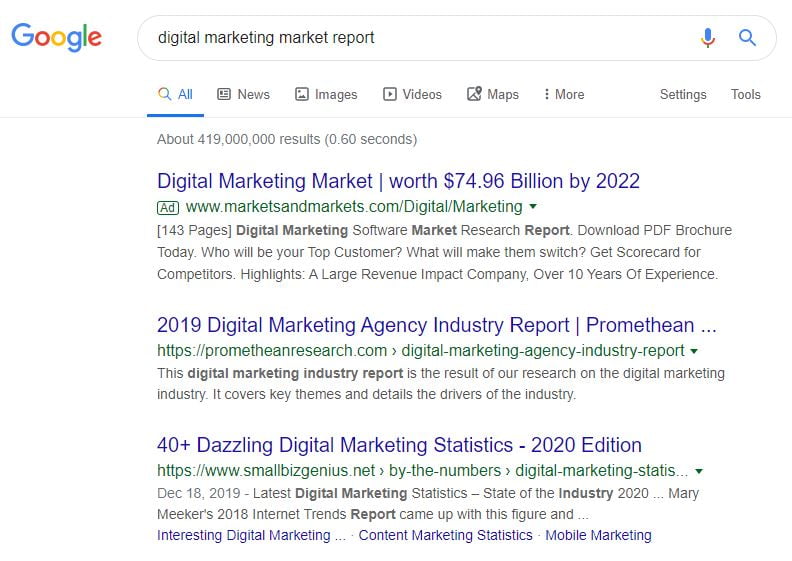Expand dropdown arrow next to marketsandmarkets URL
This screenshot has height=561, width=792.
[x=533, y=207]
